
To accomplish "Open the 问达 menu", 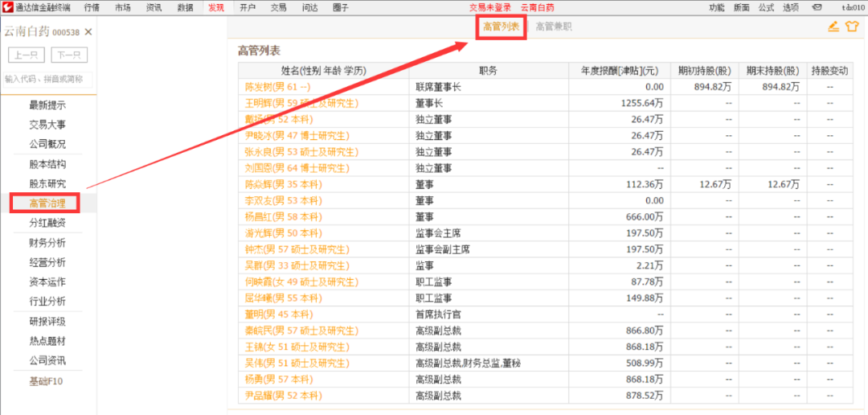I will tap(310, 8).
